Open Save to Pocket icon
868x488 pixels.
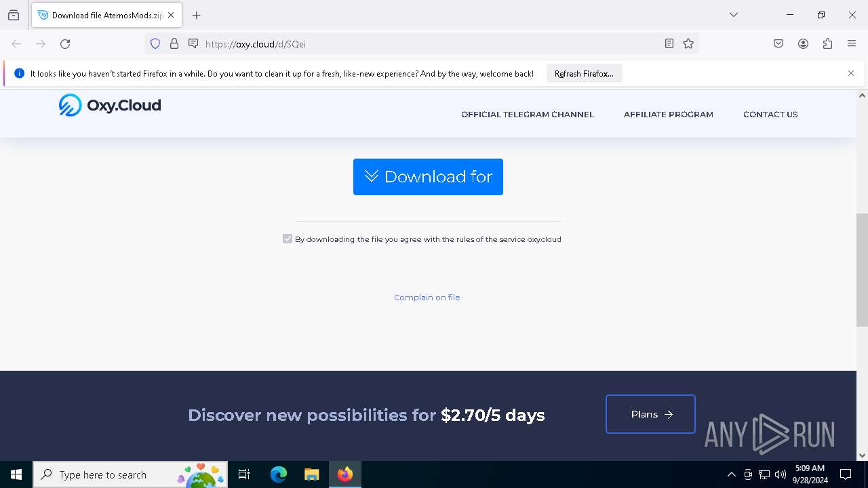pyautogui.click(x=778, y=44)
